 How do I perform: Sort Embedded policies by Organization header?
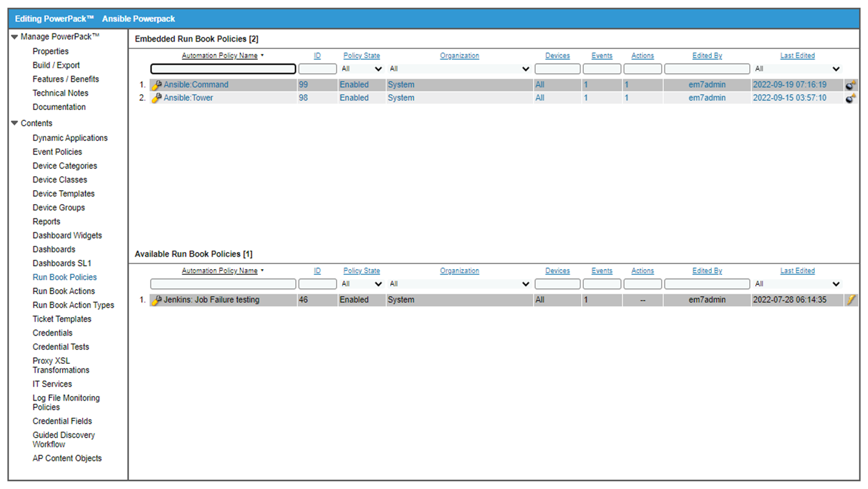click(x=459, y=56)
